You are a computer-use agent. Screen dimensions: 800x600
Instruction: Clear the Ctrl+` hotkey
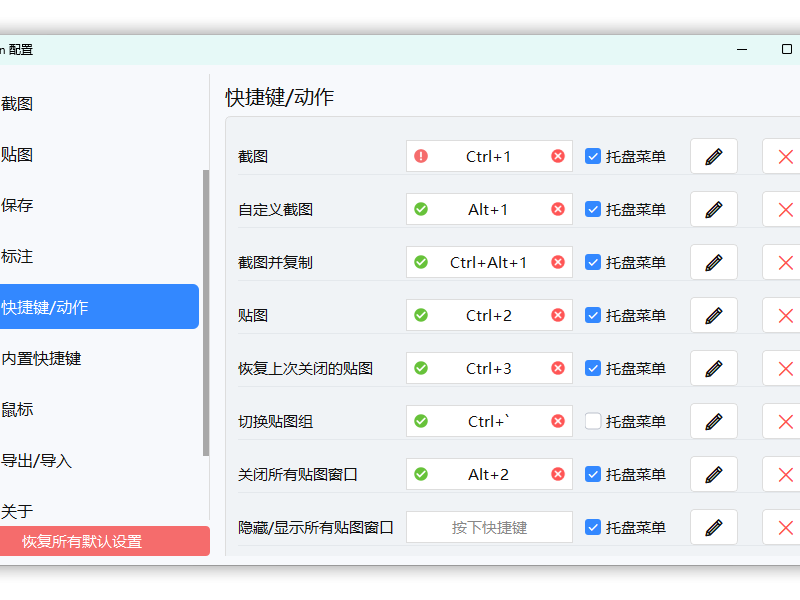click(558, 421)
